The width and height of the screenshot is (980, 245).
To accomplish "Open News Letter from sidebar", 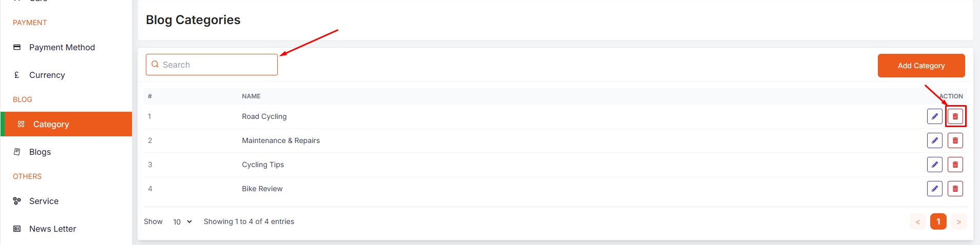I will click(52, 229).
